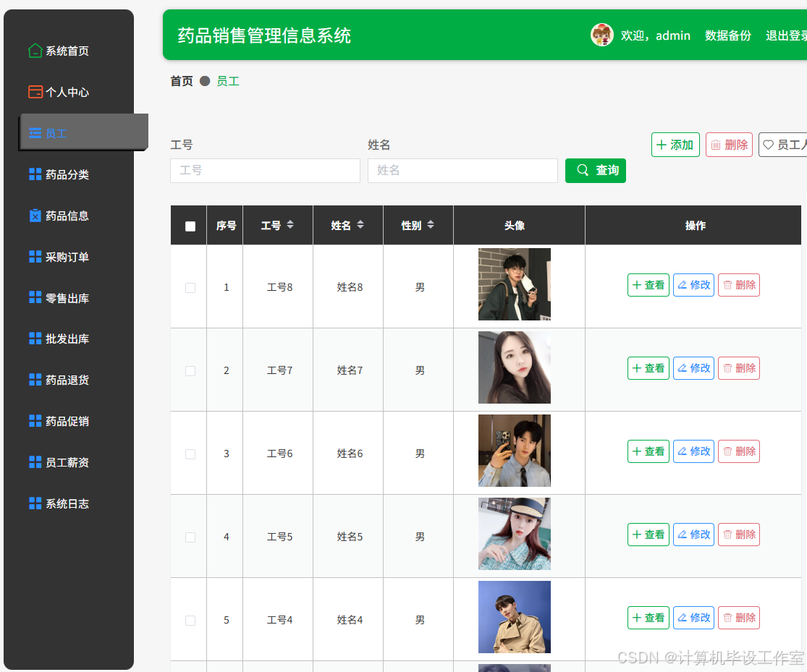Click the 姓名6 name cell
807x672 pixels.
pyautogui.click(x=350, y=454)
